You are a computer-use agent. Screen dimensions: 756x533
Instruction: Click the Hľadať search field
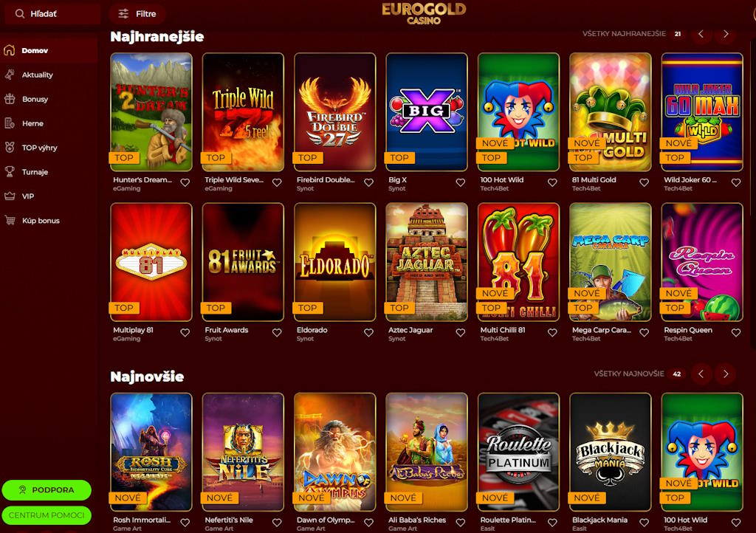point(52,14)
